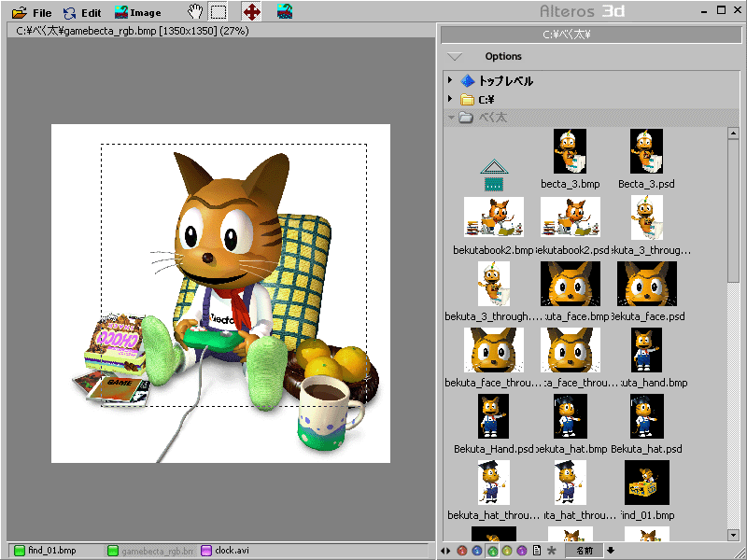Screen dimensions: 747x560
Task: Click the document page icon
Action: pyautogui.click(x=537, y=551)
